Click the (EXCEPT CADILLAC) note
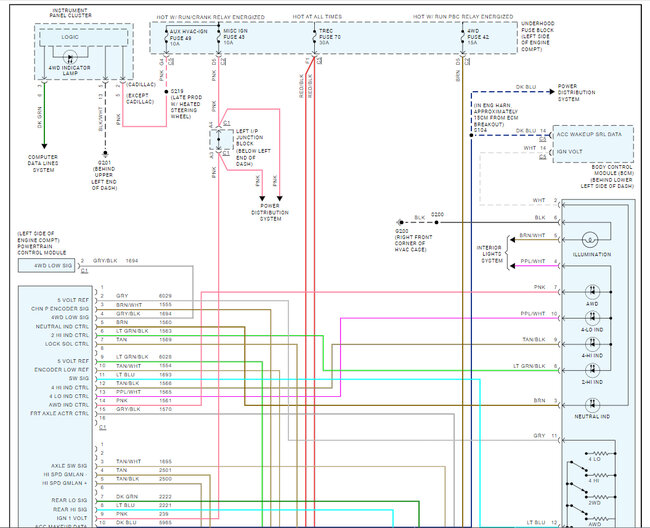Image resolution: width=650 pixels, height=528 pixels. 140,99
